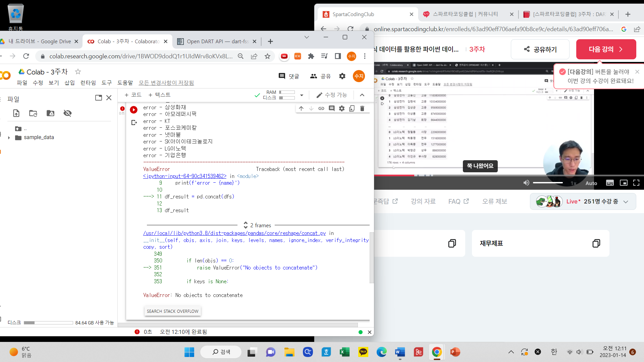Mirror cell in tab icon
Screen dimensions: 644x362
pyautogui.click(x=352, y=108)
